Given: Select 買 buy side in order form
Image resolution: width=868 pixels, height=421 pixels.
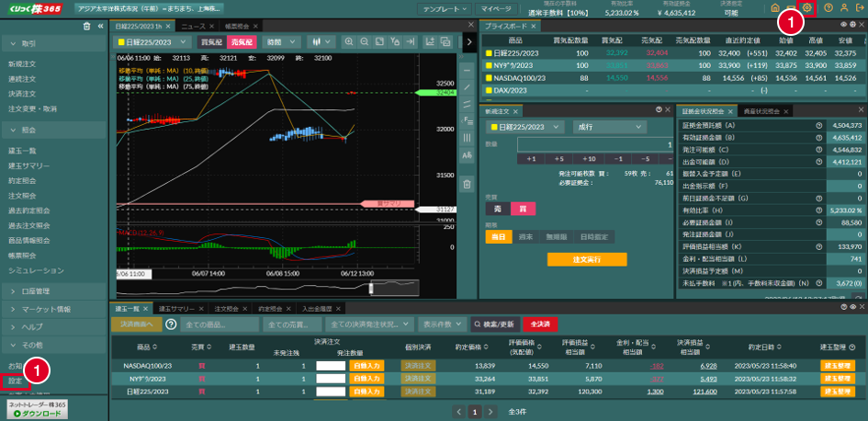Looking at the screenshot, I should [523, 209].
